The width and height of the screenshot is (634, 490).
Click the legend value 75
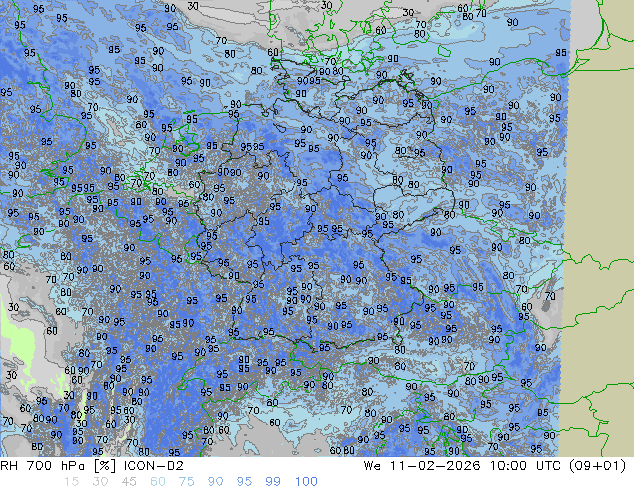point(186,482)
